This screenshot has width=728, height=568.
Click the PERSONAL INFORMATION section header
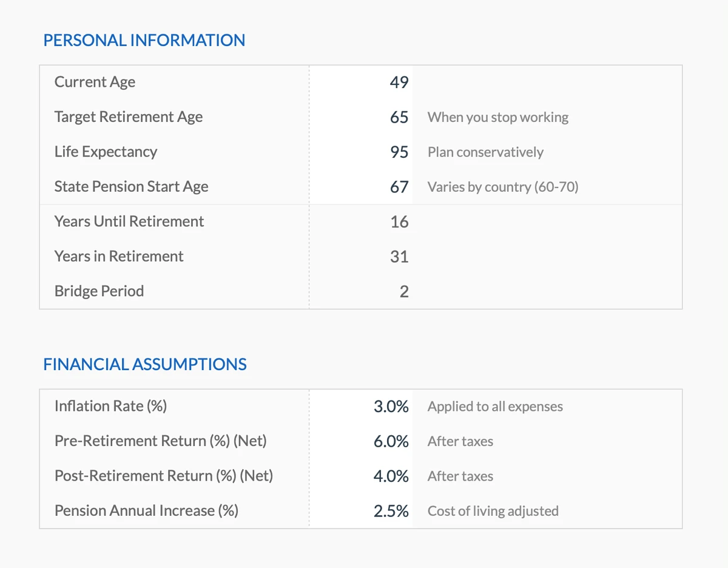tap(144, 40)
